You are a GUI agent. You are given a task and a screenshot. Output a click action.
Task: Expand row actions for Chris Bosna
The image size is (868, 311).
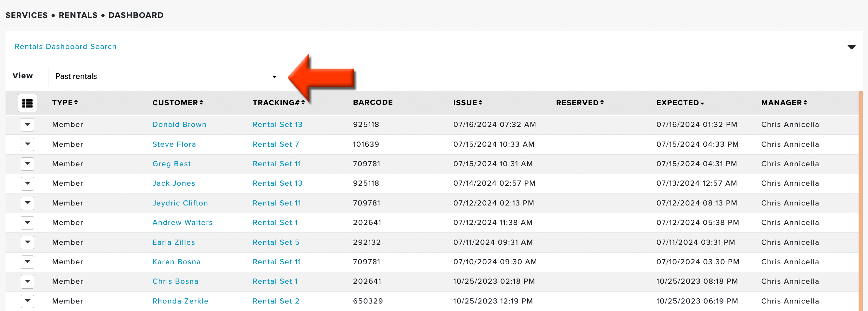[x=27, y=282]
